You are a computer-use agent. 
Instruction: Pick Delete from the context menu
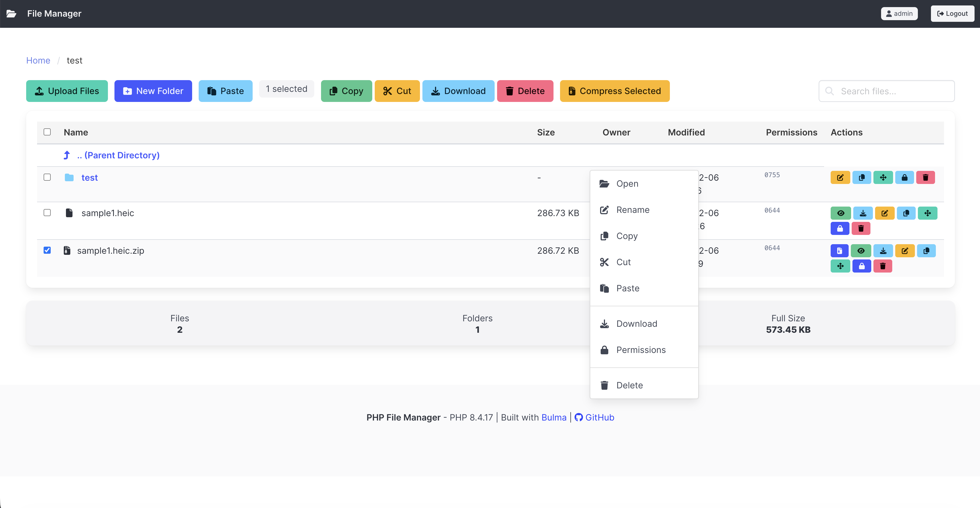click(629, 385)
